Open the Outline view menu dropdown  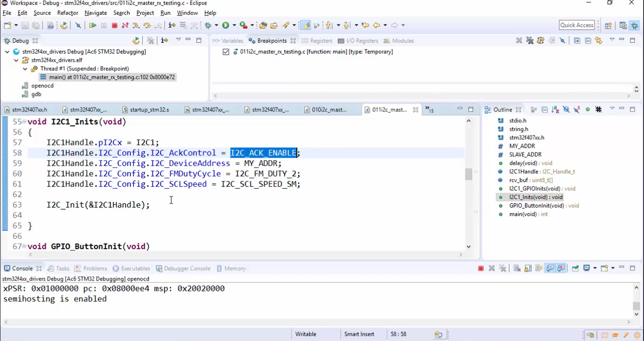pos(612,109)
